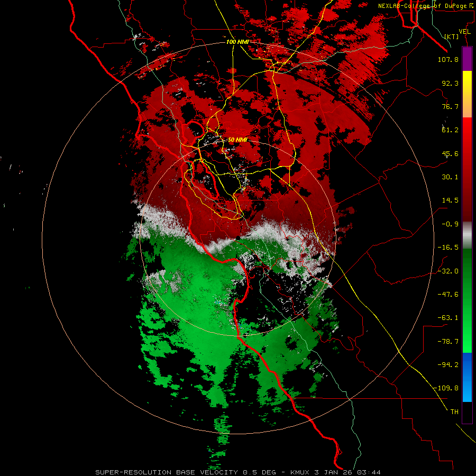The width and height of the screenshot is (476, 476).
Task: Click the 92.3 scale value
Action: pos(450,83)
